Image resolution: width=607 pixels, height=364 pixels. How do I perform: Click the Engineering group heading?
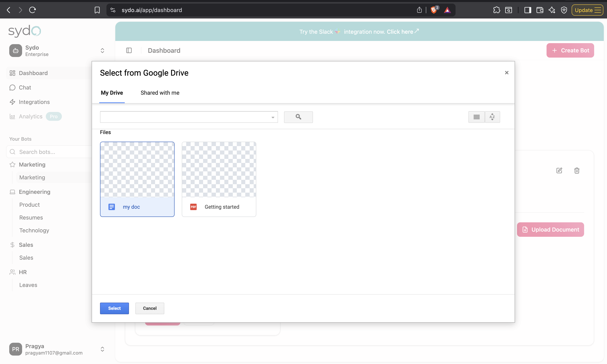click(35, 192)
